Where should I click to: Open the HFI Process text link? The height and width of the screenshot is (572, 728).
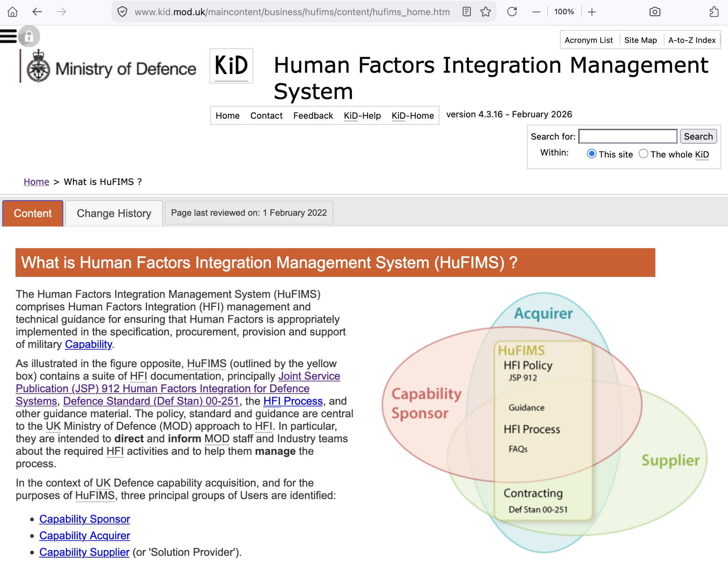293,401
